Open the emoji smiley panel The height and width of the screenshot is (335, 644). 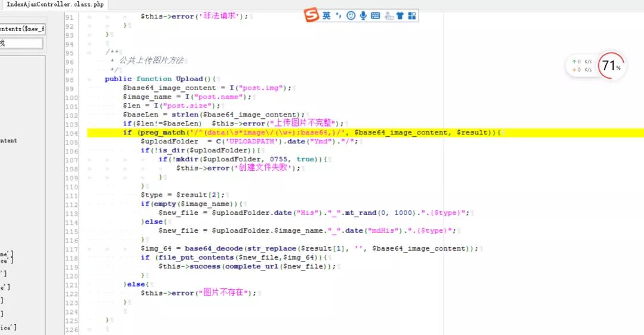coord(351,16)
